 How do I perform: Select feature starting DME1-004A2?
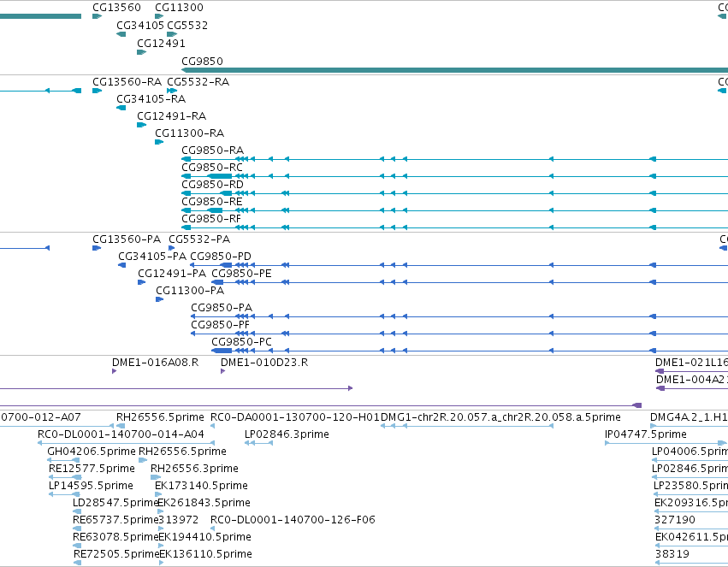(692, 380)
